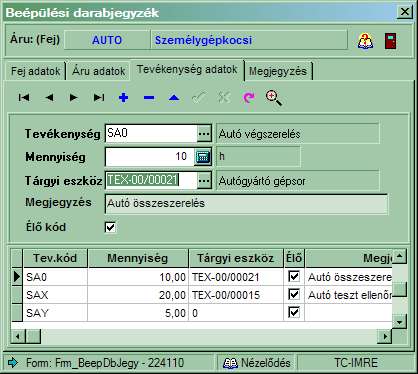The height and width of the screenshot is (374, 418).
Task: Click AUTO item code field
Action: (107, 40)
